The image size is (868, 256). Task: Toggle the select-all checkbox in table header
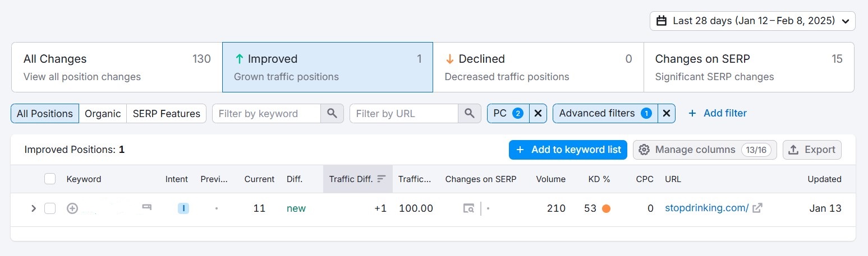50,179
